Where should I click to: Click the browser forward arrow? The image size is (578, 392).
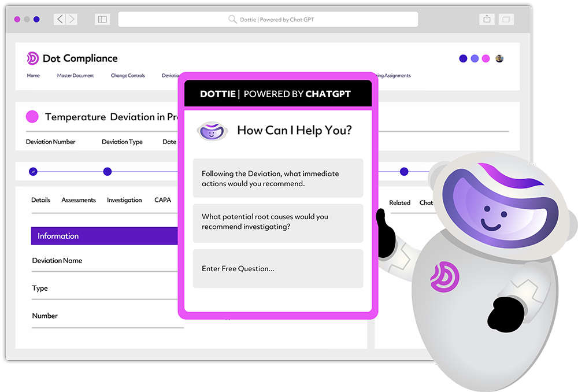pyautogui.click(x=72, y=19)
